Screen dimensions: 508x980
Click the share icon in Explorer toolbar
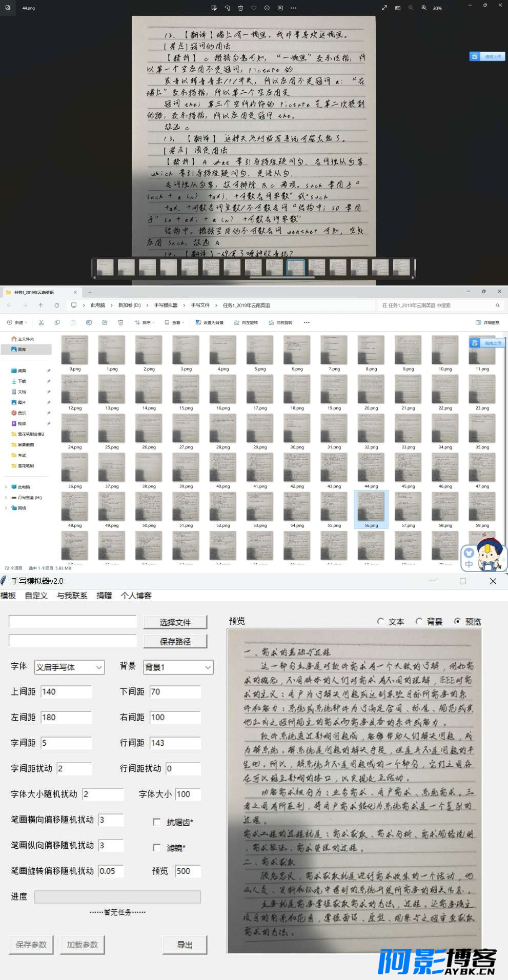pos(105,322)
